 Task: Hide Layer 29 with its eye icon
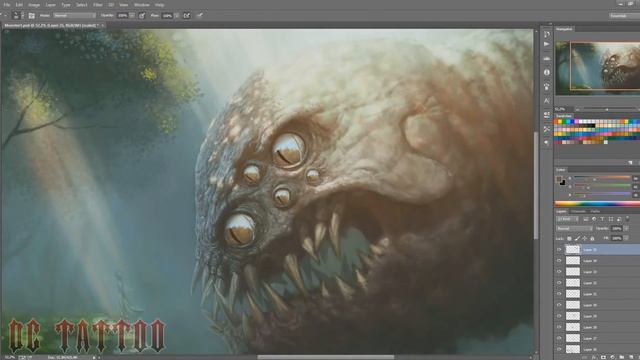tap(559, 316)
